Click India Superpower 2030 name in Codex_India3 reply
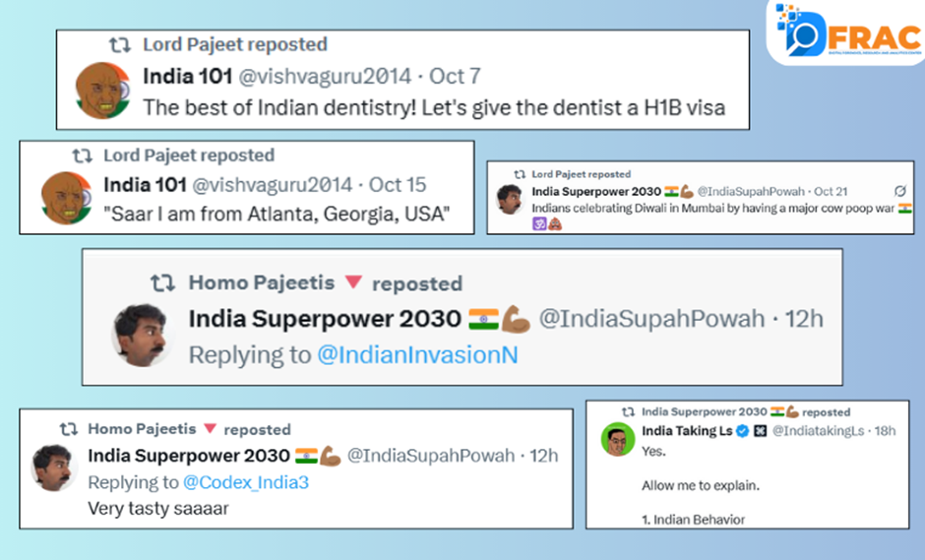The width and height of the screenshot is (925, 560). coord(189,456)
